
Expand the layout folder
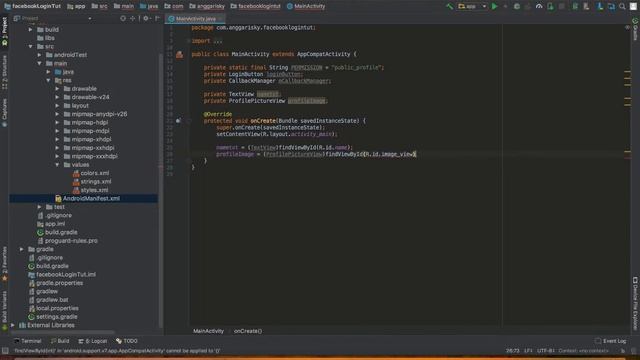58,106
